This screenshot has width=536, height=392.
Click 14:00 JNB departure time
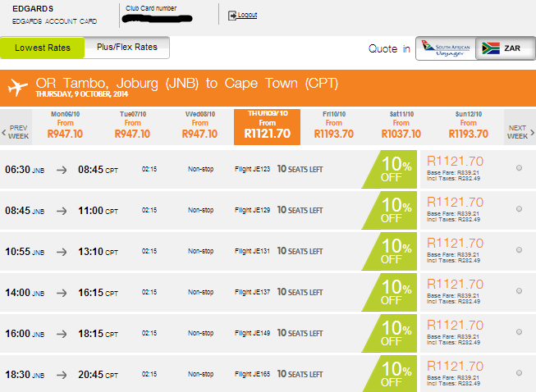coord(25,293)
